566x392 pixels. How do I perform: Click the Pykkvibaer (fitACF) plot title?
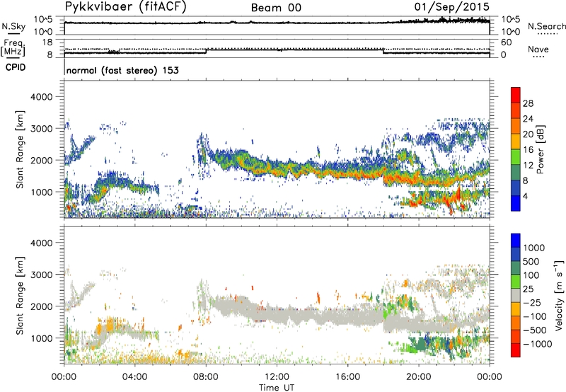coord(126,6)
